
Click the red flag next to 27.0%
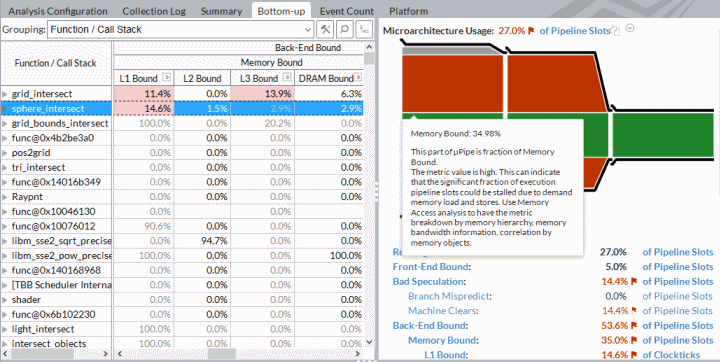531,31
